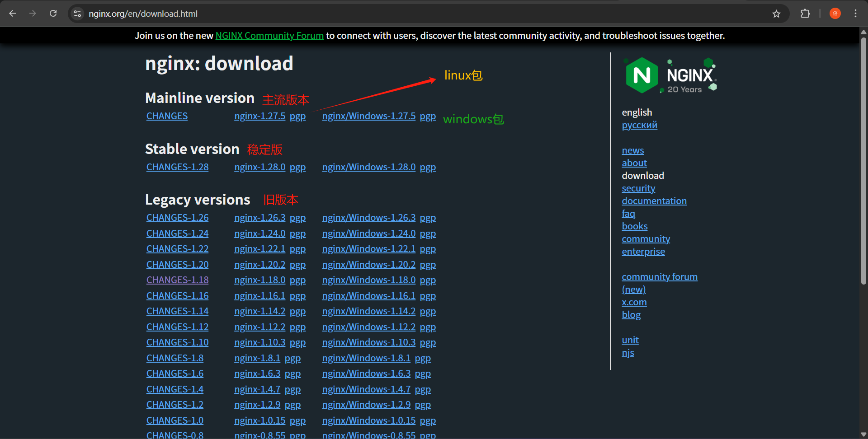Viewport: 868px width, 439px height.
Task: Download nginx/Windows-1.28.0 stable package
Action: [x=369, y=167]
